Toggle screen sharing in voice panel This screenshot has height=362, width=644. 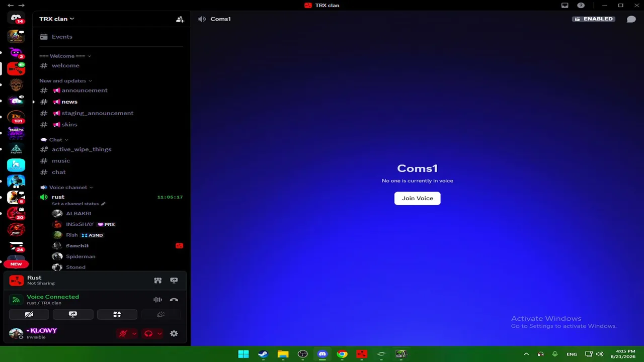pyautogui.click(x=73, y=315)
